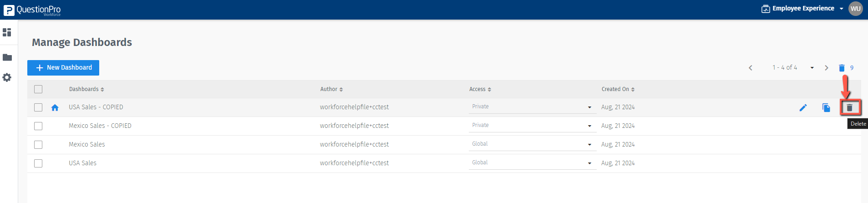Open the settings gear in left sidebar
The width and height of the screenshot is (868, 203).
coord(7,77)
